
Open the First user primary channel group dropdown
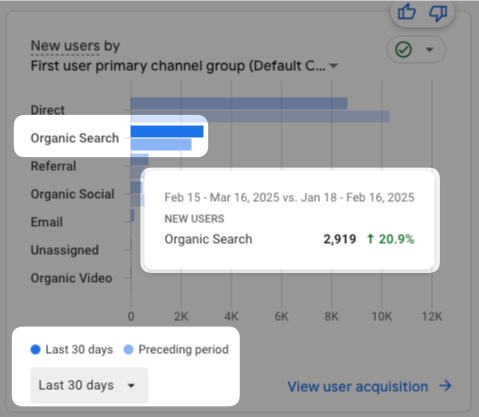[x=184, y=66]
